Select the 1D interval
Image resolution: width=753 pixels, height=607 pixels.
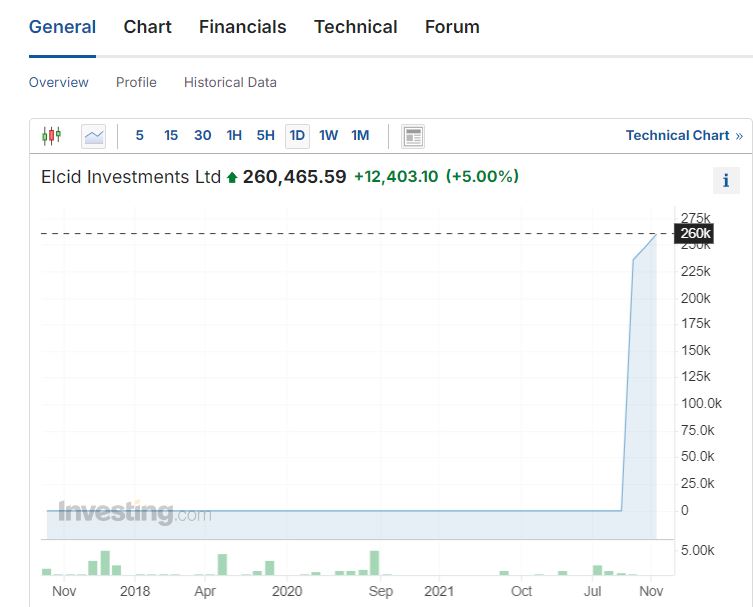coord(297,136)
